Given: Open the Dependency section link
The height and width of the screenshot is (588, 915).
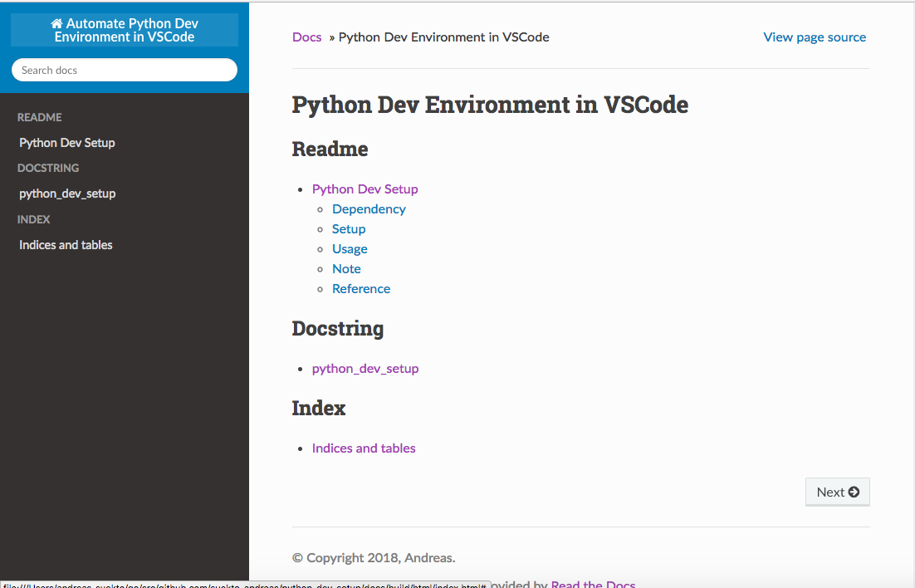Looking at the screenshot, I should click(x=369, y=208).
